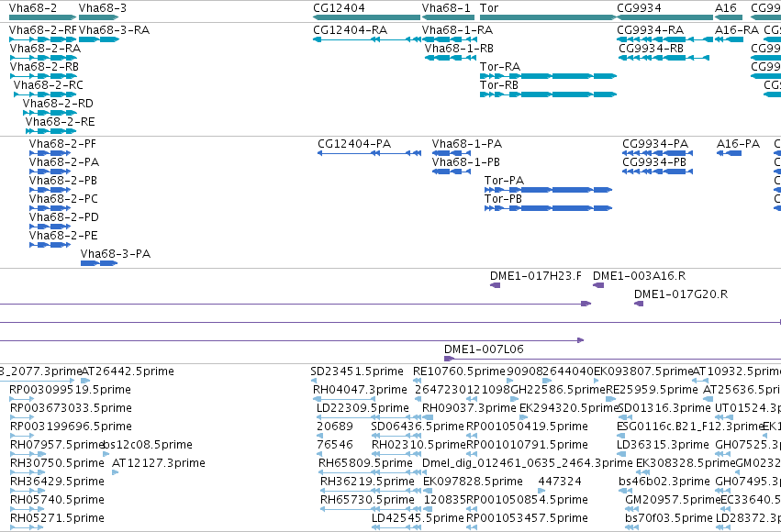Click the CG12404-RA transcript label

pos(351,30)
